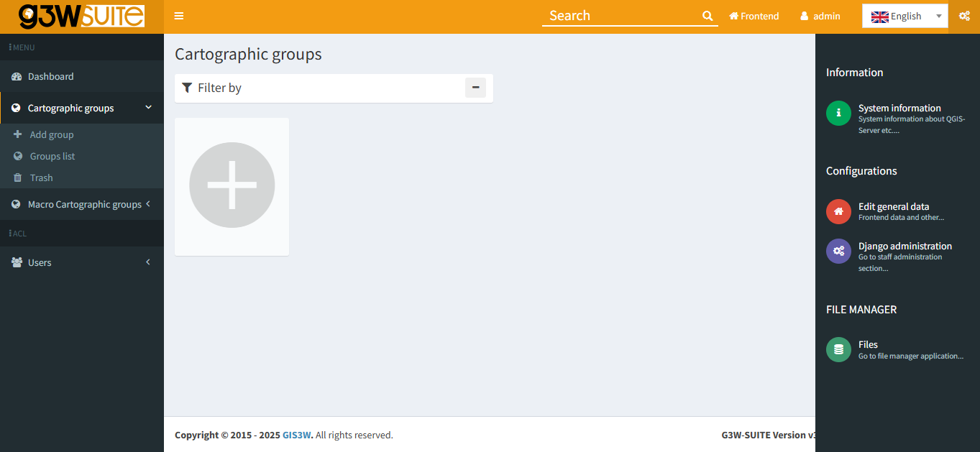Click the Macro Cartographic groups label

[x=85, y=204]
